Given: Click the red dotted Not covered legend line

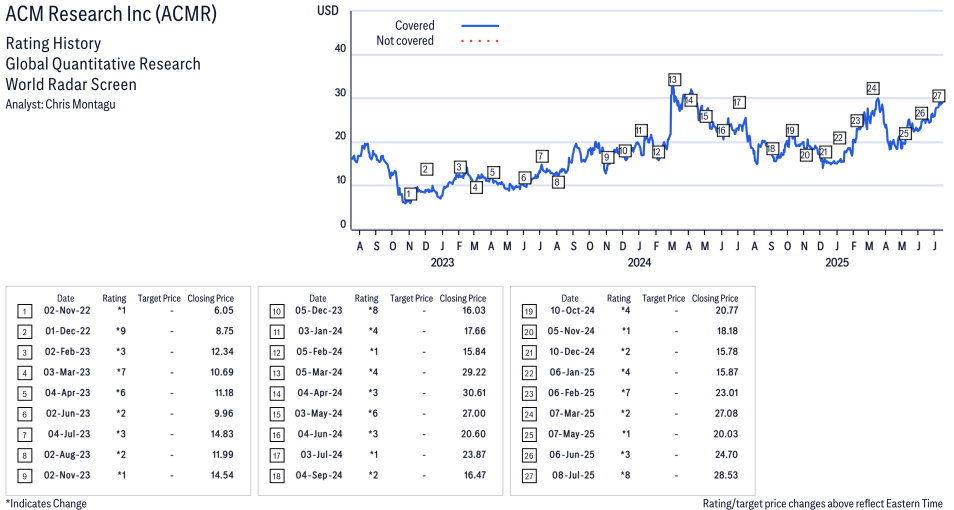Looking at the screenshot, I should point(480,41).
